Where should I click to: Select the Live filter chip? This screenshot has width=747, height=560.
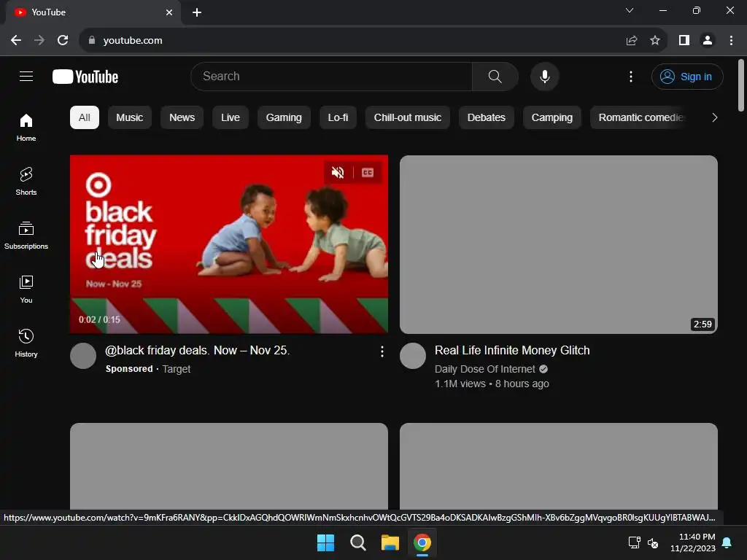click(230, 117)
